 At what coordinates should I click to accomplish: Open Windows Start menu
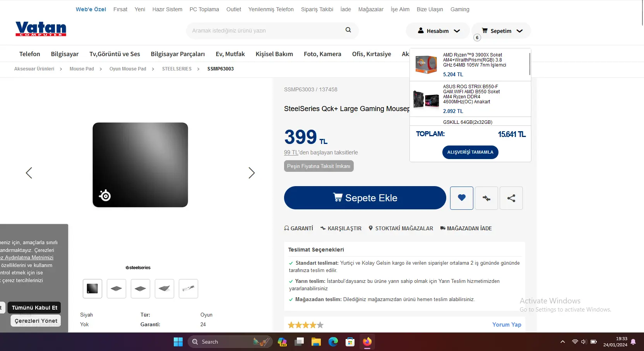tap(178, 342)
